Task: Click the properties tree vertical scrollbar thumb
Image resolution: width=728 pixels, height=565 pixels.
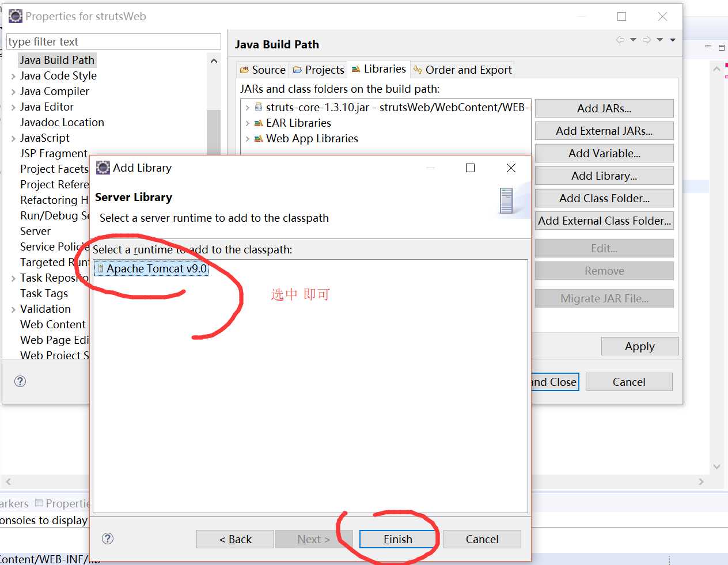Action: pos(214,131)
